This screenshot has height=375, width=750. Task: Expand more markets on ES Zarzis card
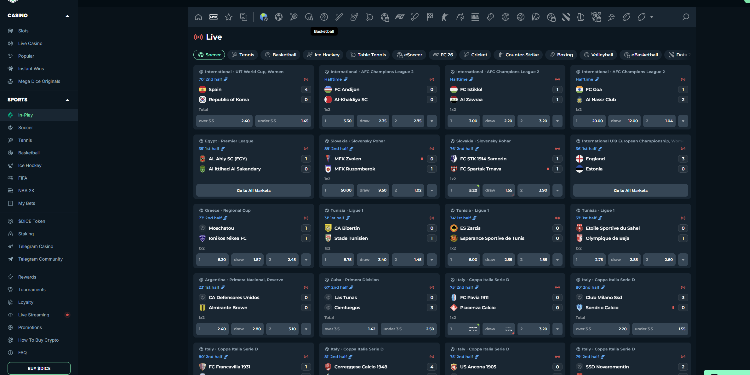[557, 260]
